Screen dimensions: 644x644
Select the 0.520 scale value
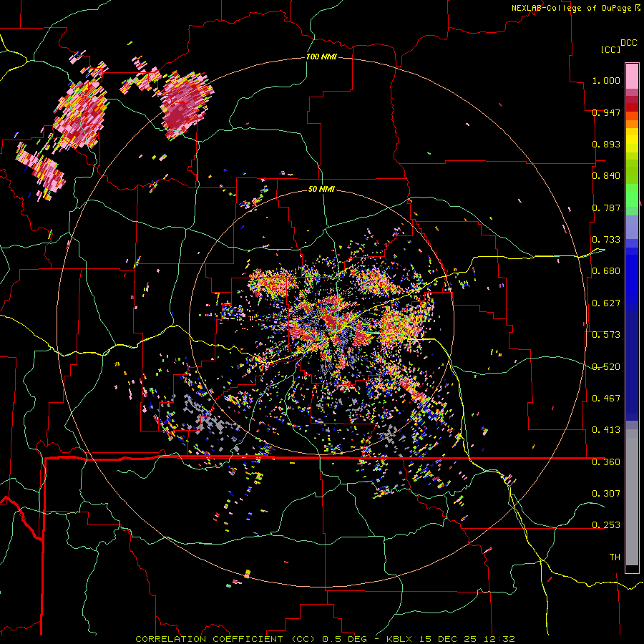(x=606, y=367)
